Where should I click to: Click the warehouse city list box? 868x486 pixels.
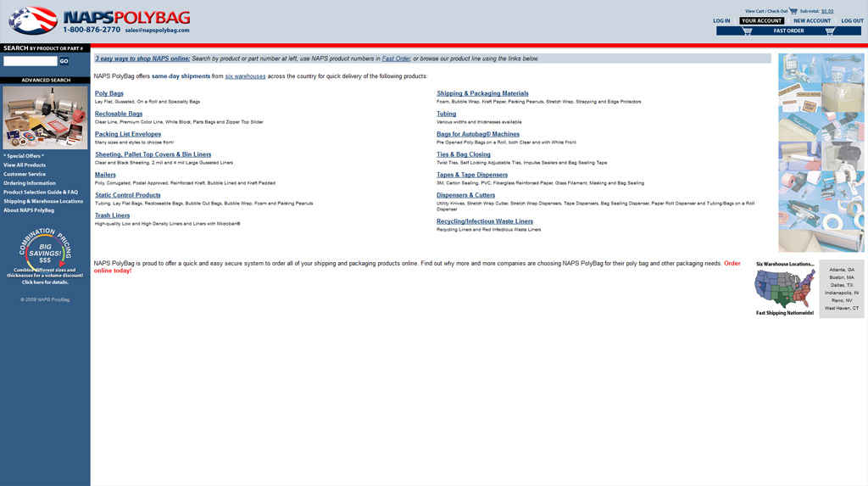(x=842, y=288)
